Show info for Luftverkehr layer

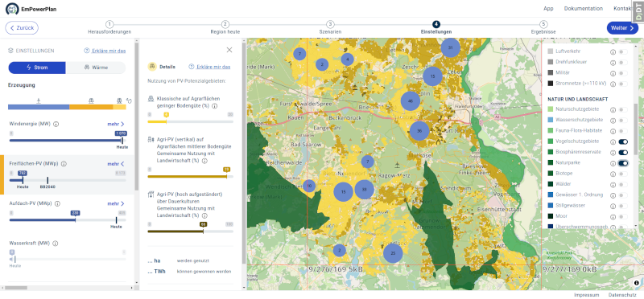point(613,51)
